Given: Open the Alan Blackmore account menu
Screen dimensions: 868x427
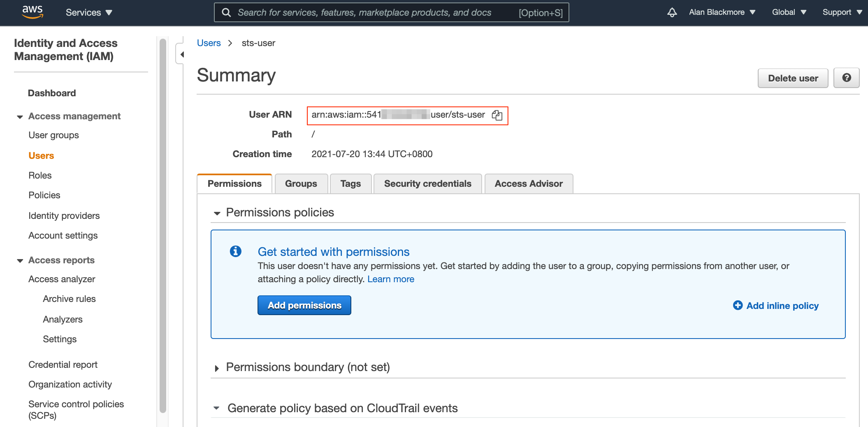Looking at the screenshot, I should coord(722,12).
